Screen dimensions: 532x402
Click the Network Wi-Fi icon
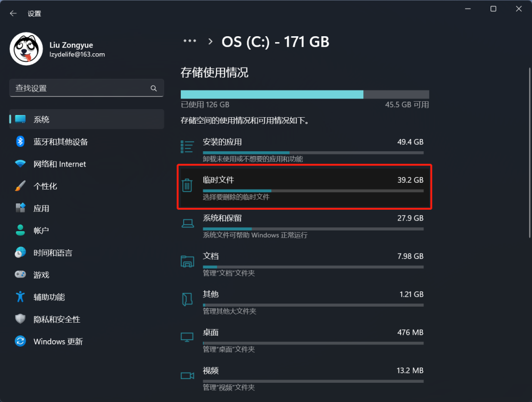click(20, 164)
